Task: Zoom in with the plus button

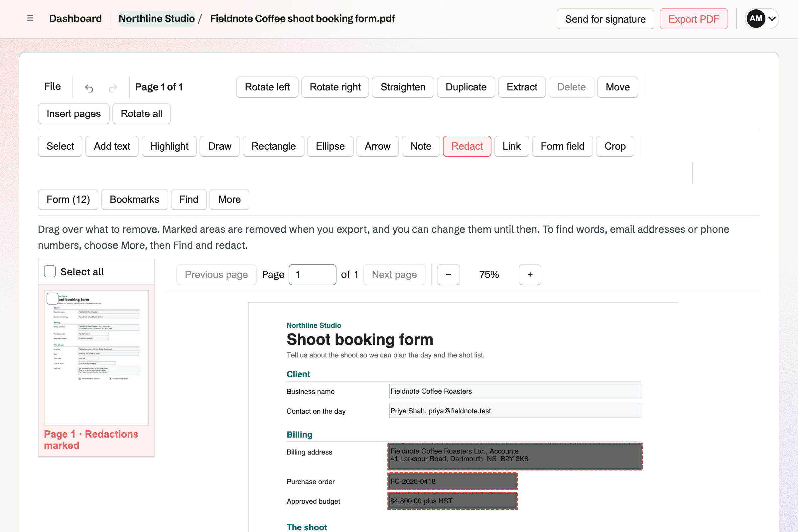Action: [x=530, y=275]
